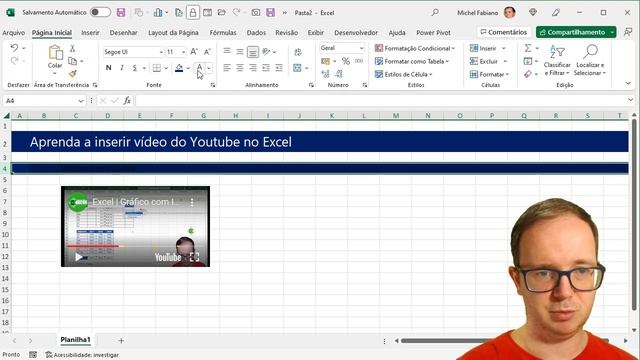Toggle middle align icon

coord(240,51)
